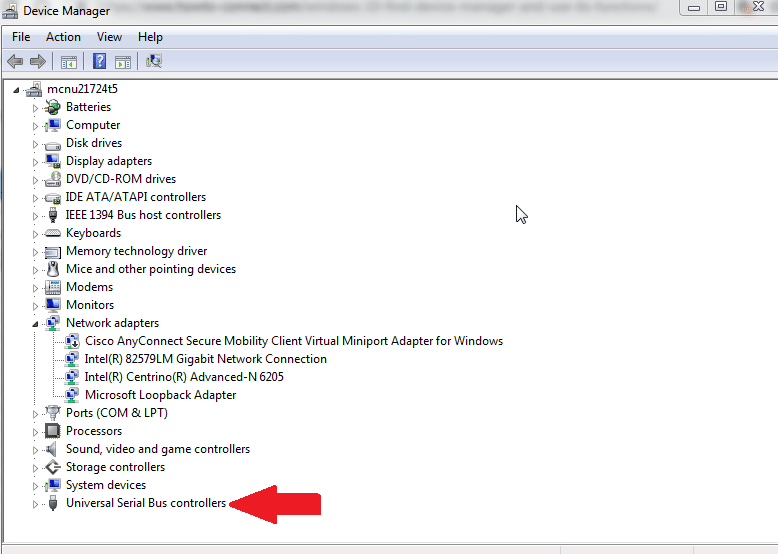The width and height of the screenshot is (778, 554).
Task: Expand the Monitors node arrow
Action: click(x=35, y=306)
